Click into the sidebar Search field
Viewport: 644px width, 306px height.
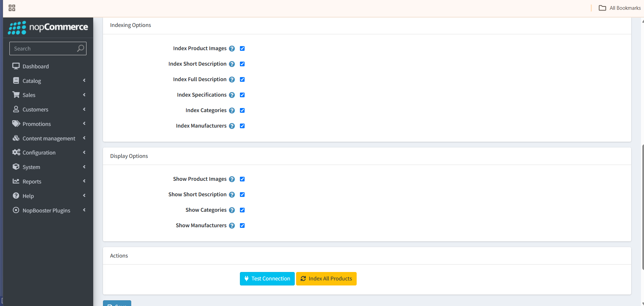pyautogui.click(x=44, y=48)
